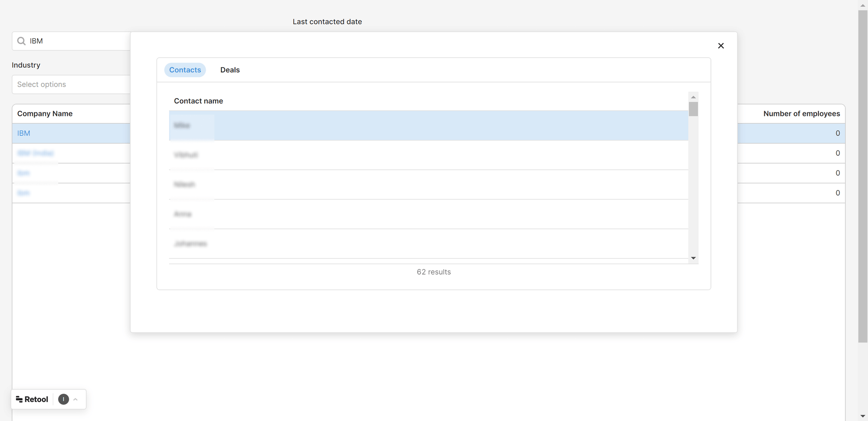Click the search magnifier icon
Screen dimensions: 868x421
point(21,41)
